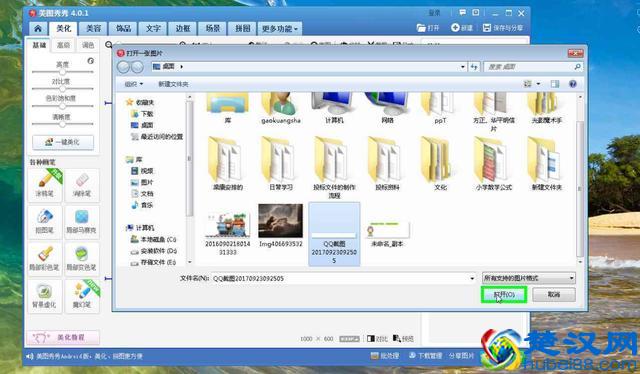Click the 亮度 brightness slider handle
Viewport: 640px width, 374px height.
62,72
